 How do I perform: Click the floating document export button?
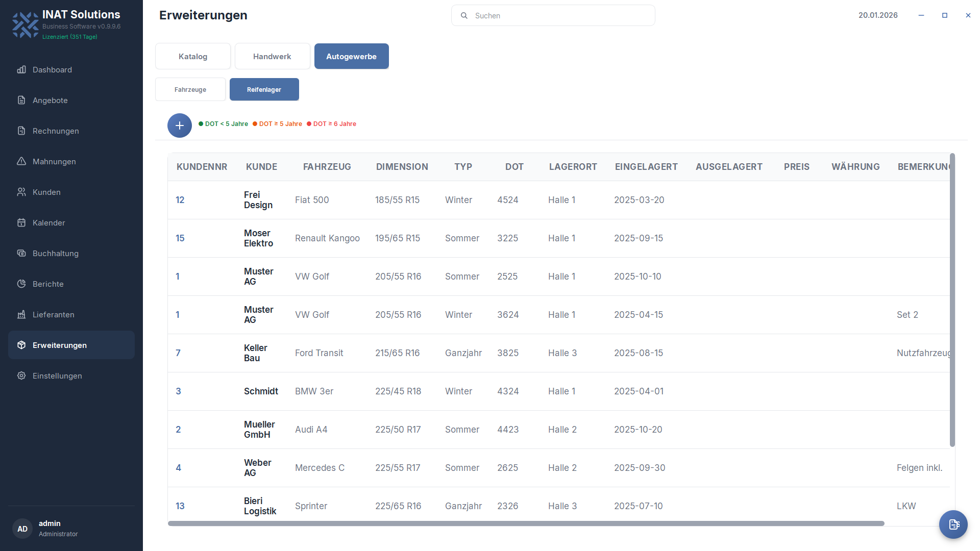[953, 524]
